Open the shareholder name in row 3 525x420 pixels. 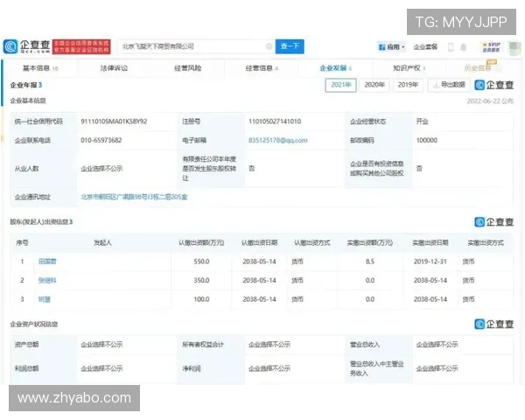pyautogui.click(x=45, y=299)
